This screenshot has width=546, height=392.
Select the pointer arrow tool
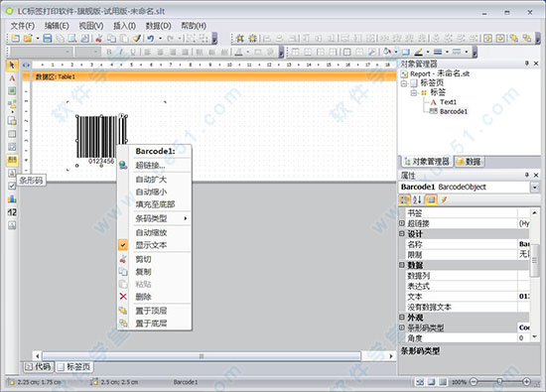click(x=12, y=65)
